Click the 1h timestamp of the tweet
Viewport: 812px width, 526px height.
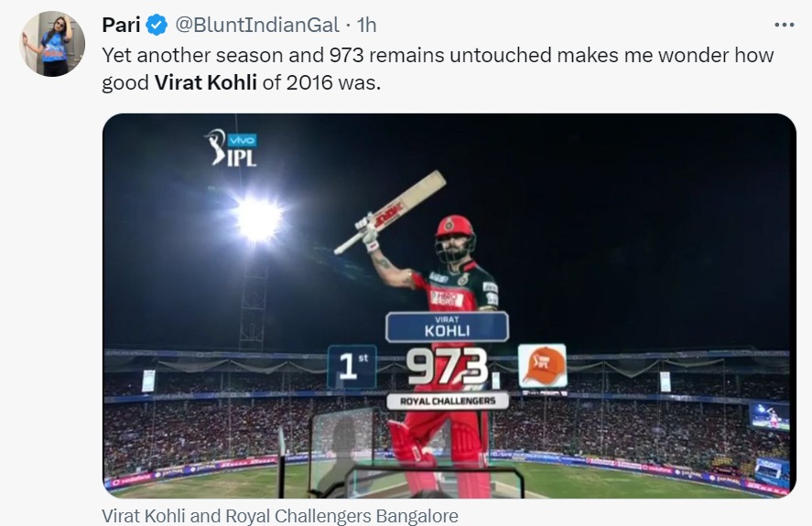click(366, 25)
